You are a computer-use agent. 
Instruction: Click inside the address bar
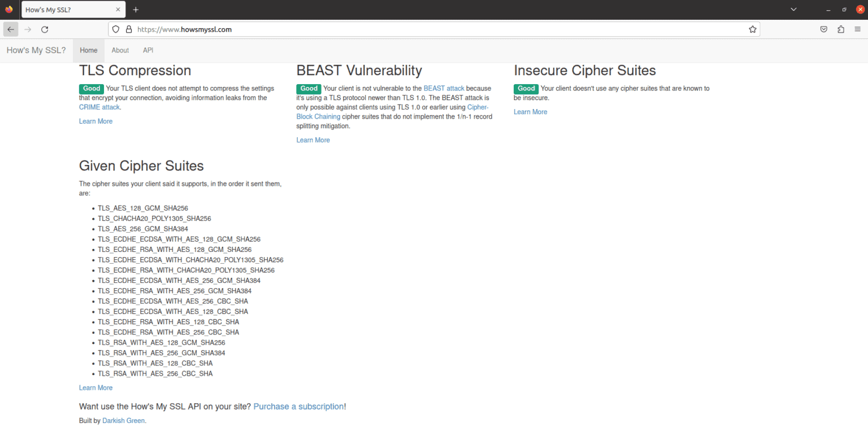339,29
